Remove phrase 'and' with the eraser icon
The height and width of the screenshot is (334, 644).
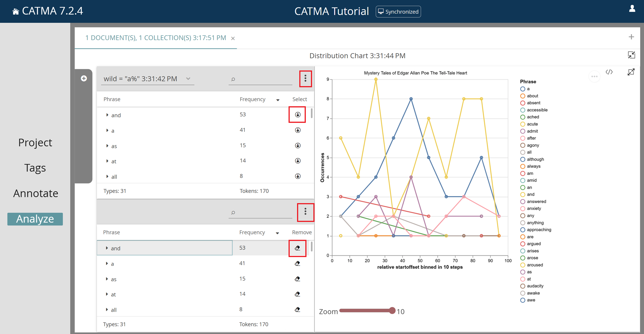coord(297,248)
